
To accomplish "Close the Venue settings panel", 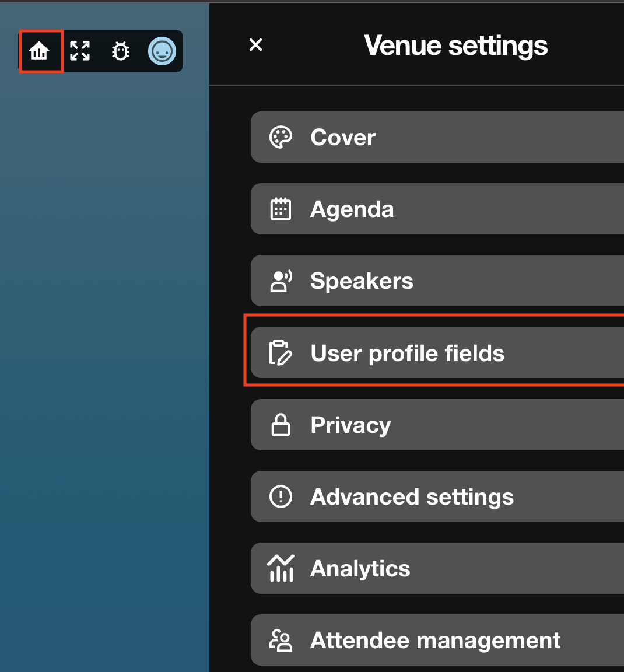I will [x=255, y=45].
